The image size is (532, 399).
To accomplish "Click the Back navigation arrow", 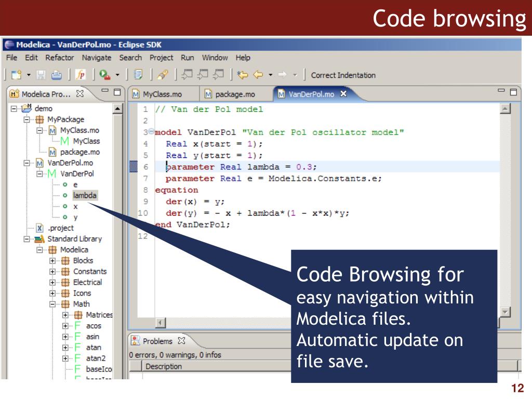I will [x=258, y=75].
